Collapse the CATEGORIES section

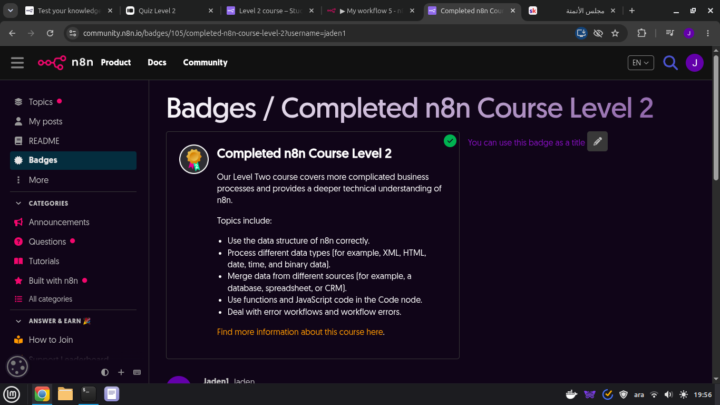18,203
